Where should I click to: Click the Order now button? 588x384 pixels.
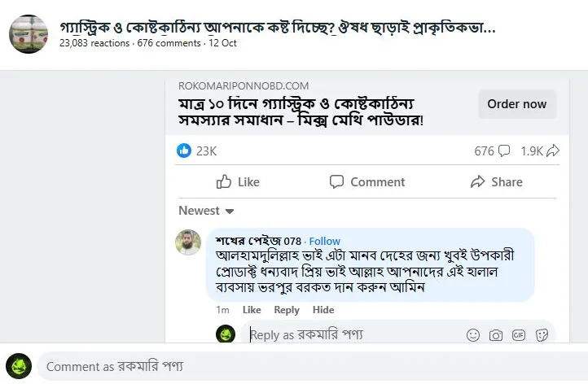(516, 104)
